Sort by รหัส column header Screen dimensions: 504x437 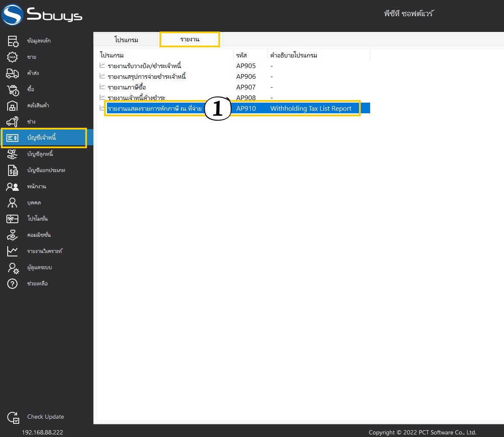coord(241,55)
